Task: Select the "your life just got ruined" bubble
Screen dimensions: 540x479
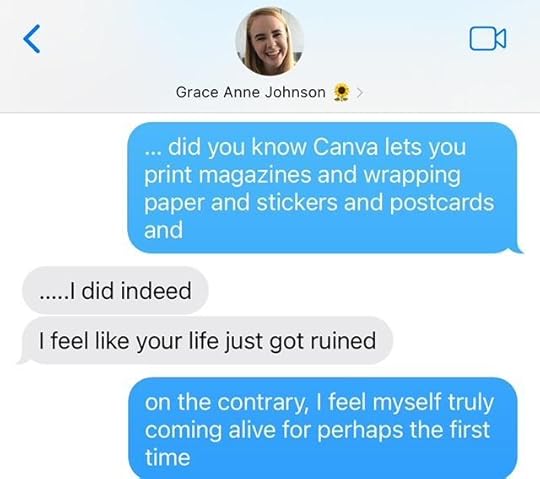Action: 205,341
